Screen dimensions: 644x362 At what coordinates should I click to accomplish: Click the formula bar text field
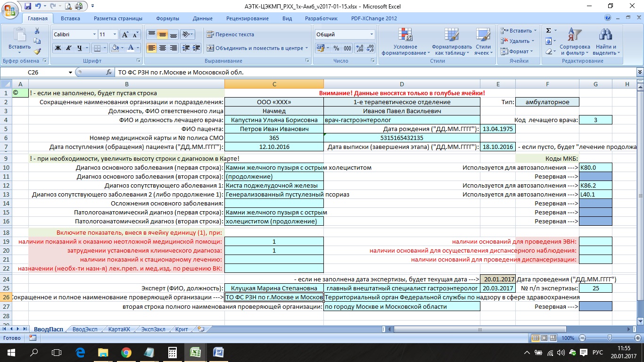pyautogui.click(x=375, y=73)
